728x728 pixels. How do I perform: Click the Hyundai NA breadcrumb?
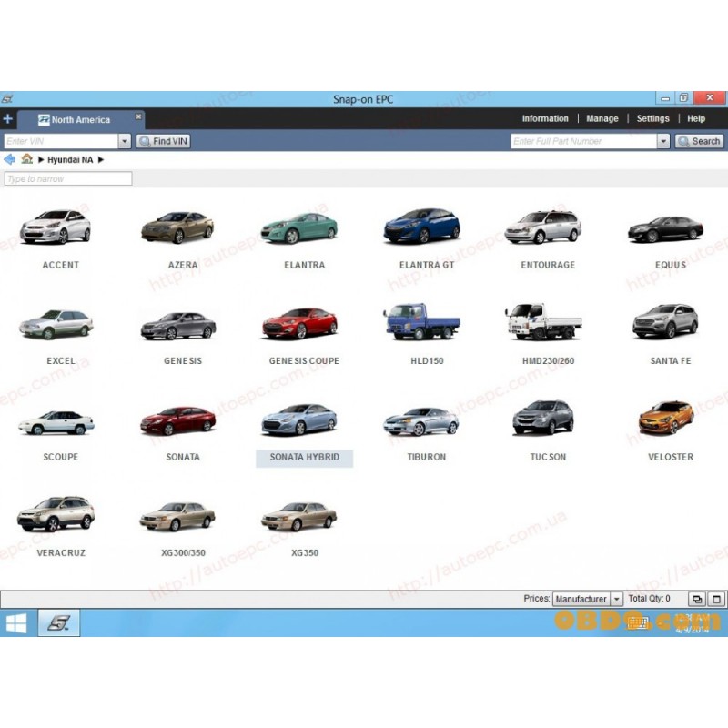[70, 160]
